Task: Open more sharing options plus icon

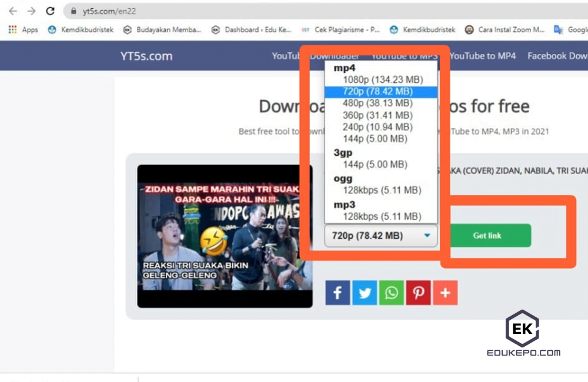Action: (x=445, y=293)
